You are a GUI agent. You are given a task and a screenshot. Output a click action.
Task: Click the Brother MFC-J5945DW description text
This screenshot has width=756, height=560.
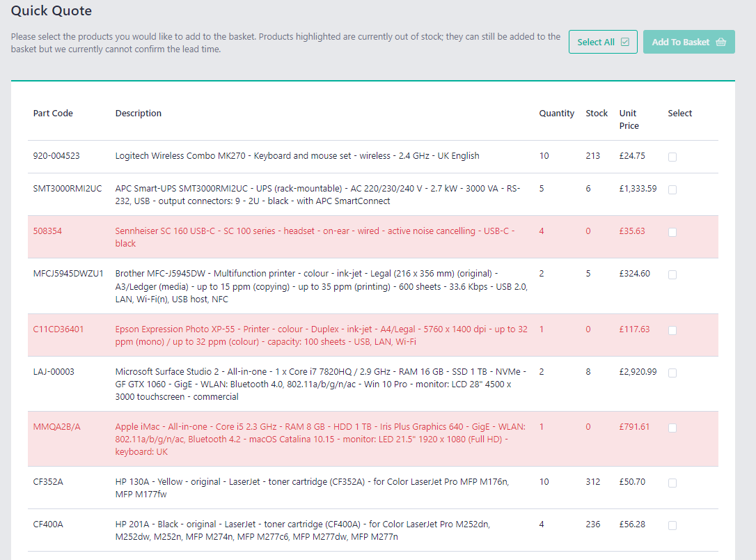321,286
